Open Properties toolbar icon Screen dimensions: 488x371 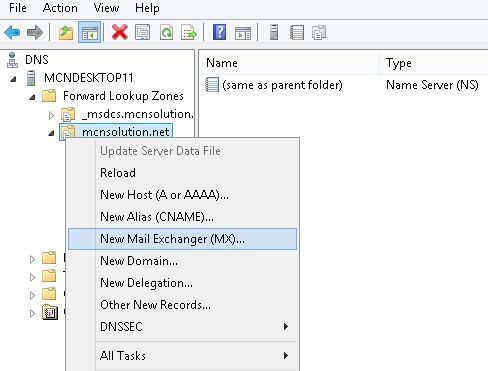click(x=143, y=32)
